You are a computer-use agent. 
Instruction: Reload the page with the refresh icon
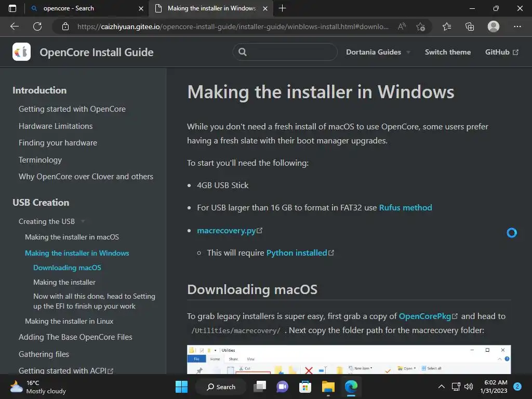37,26
